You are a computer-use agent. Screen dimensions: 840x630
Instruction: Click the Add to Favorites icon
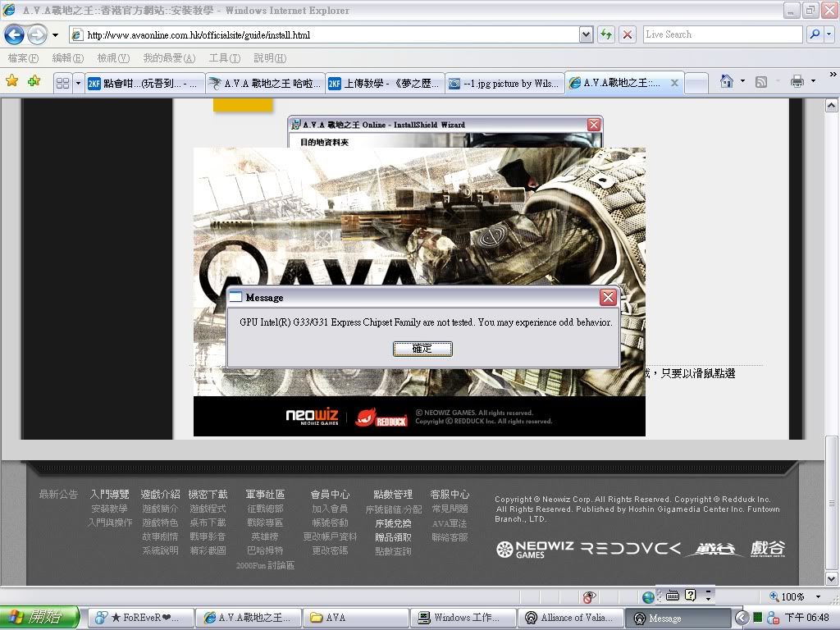point(34,82)
